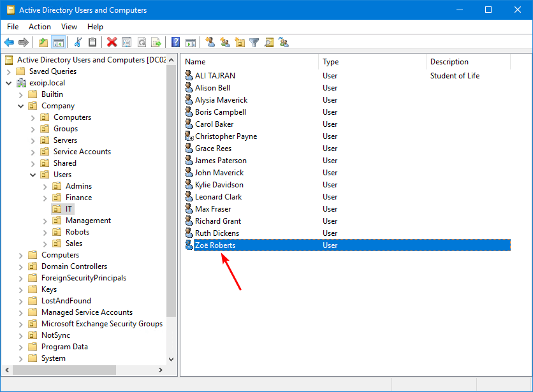Open the View menu
The width and height of the screenshot is (533, 392).
[x=69, y=27]
